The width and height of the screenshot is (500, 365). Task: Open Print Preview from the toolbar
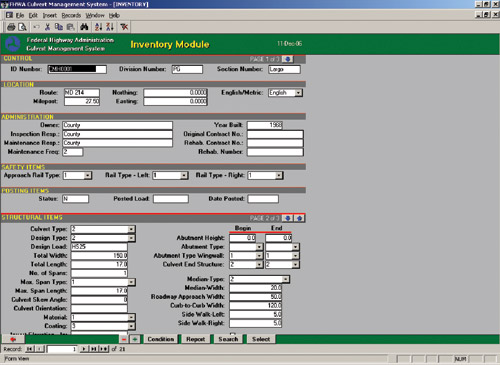click(22, 27)
